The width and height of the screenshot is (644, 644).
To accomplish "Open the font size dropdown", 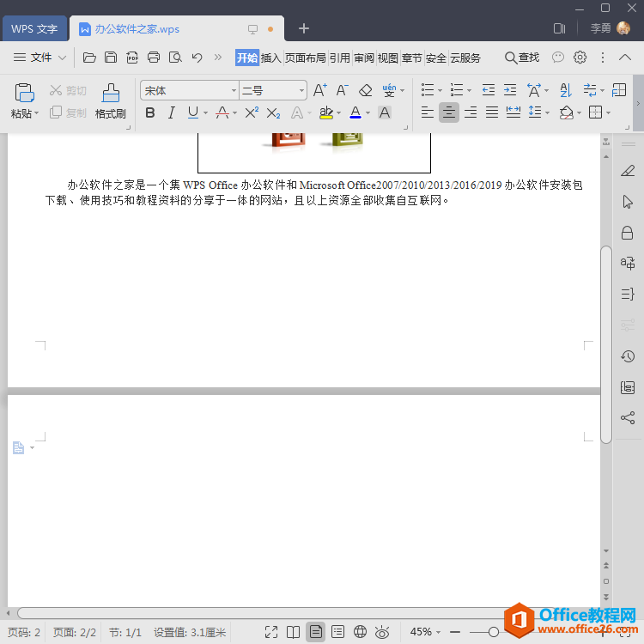I will coord(301,90).
